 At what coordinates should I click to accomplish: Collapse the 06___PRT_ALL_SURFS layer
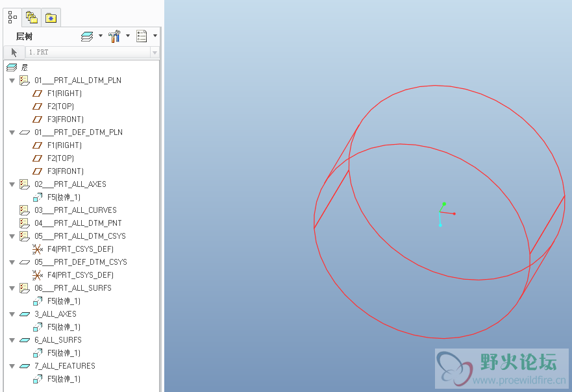point(12,288)
